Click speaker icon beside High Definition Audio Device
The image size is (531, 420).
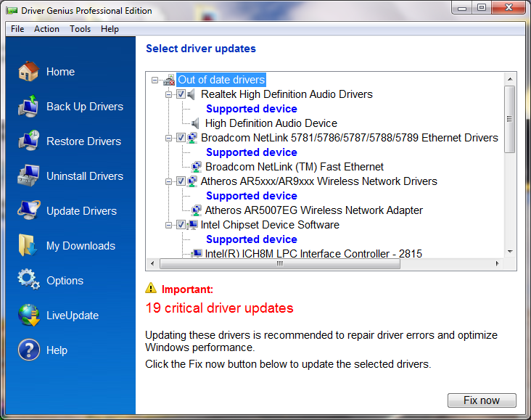[x=195, y=123]
